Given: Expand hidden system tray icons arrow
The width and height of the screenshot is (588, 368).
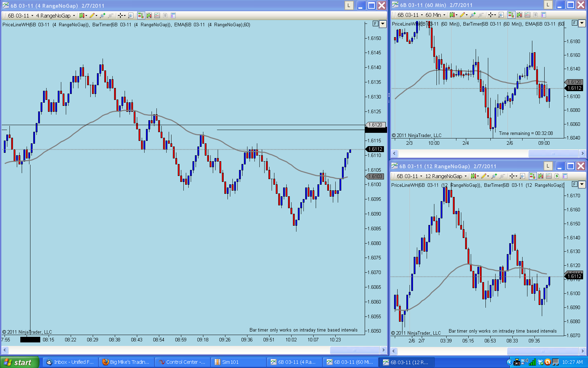Looking at the screenshot, I should tap(509, 362).
